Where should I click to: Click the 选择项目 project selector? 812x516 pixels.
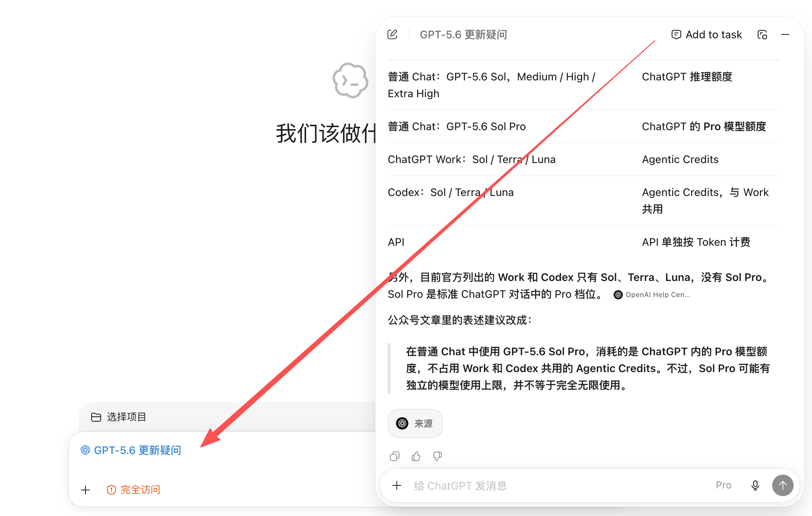pos(119,417)
